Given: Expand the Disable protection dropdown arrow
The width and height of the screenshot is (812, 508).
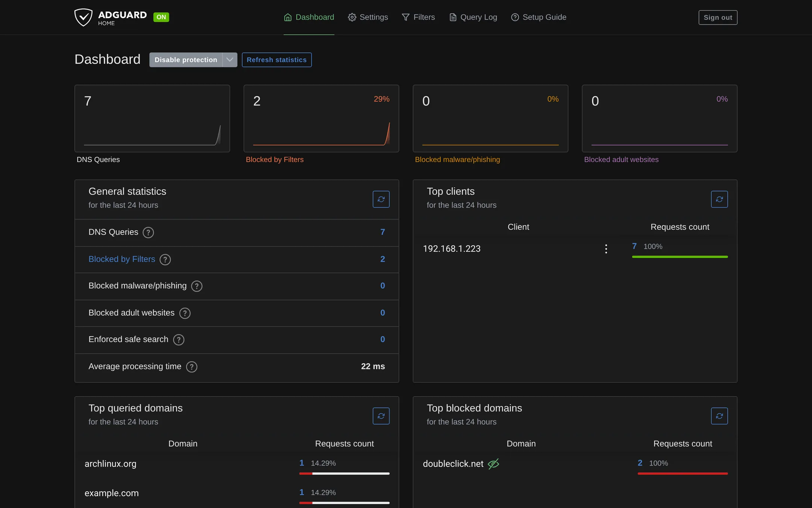Looking at the screenshot, I should [x=230, y=60].
